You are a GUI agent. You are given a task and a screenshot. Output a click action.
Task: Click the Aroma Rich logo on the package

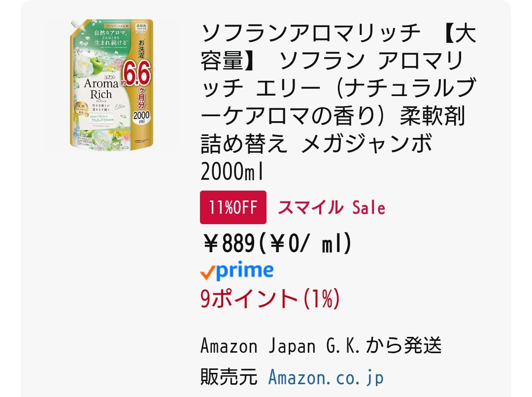(x=98, y=88)
